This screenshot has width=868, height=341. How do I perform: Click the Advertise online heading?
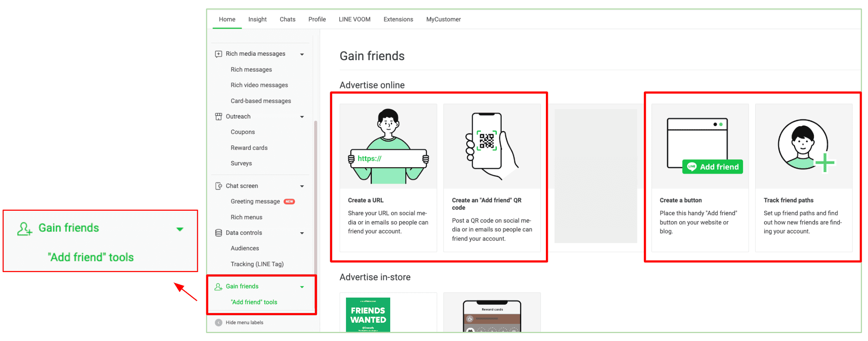pos(372,85)
